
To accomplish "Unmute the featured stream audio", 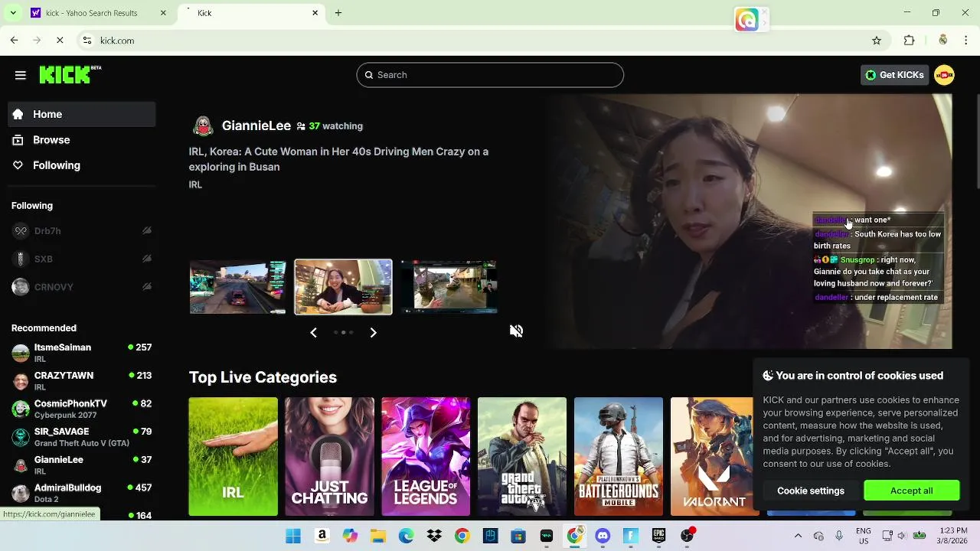I will click(516, 331).
